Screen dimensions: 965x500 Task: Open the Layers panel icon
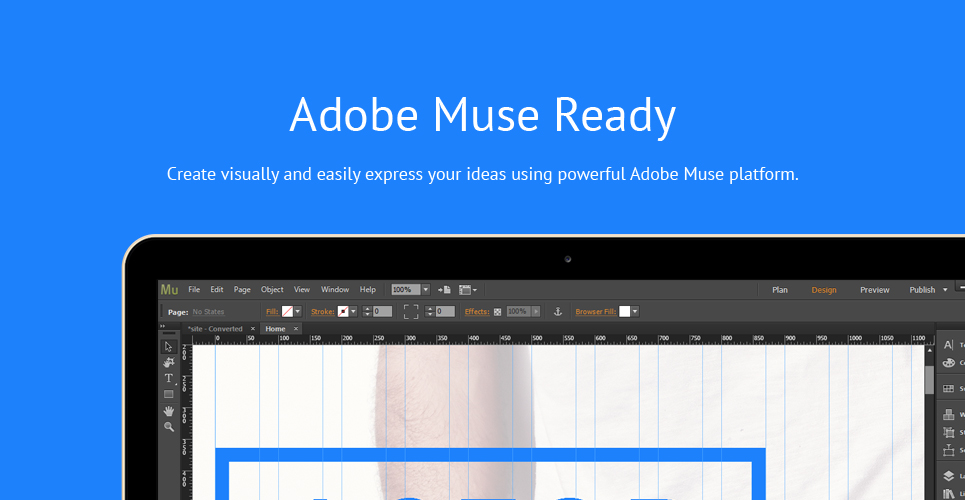click(x=948, y=476)
